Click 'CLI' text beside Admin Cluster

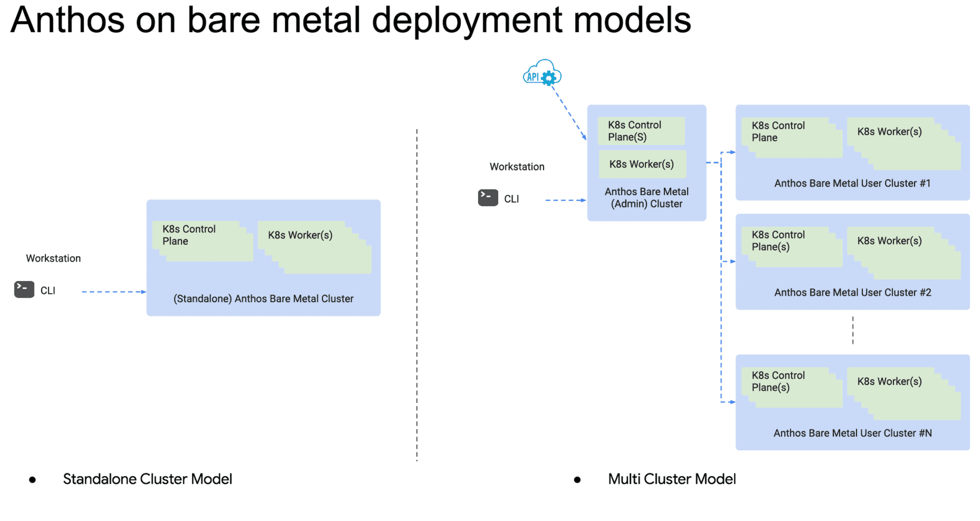(511, 199)
